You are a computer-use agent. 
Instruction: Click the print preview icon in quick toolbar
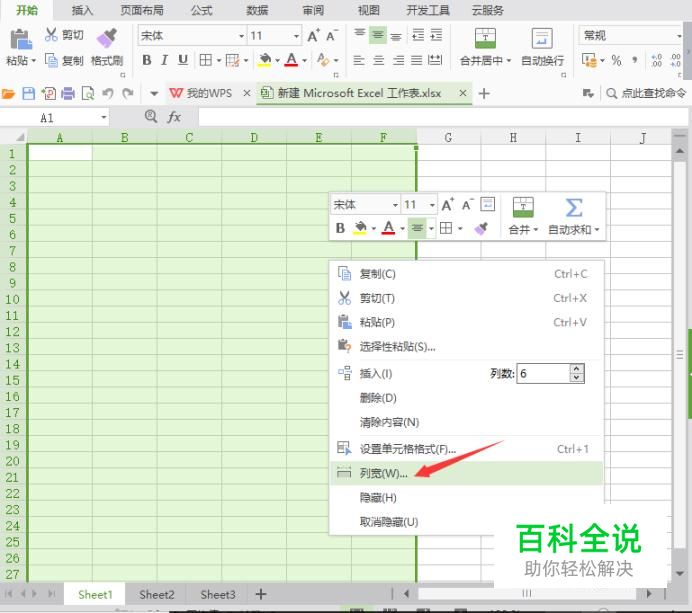click(88, 94)
